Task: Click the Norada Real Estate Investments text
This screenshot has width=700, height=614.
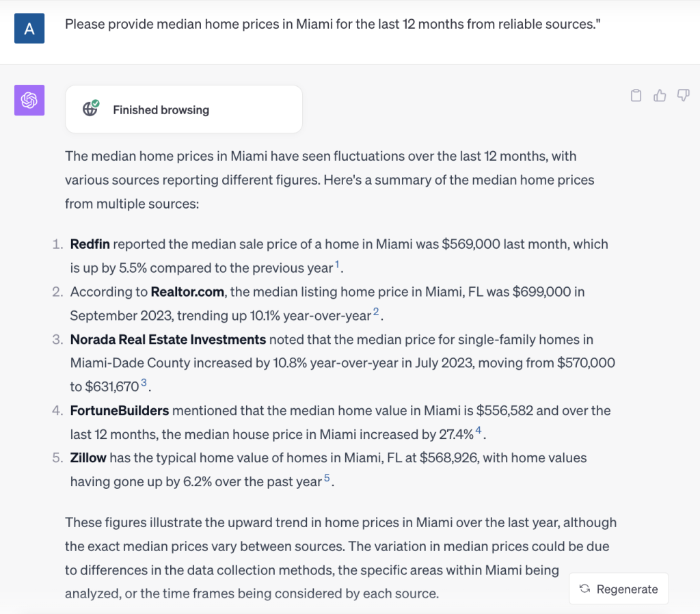Action: [168, 339]
